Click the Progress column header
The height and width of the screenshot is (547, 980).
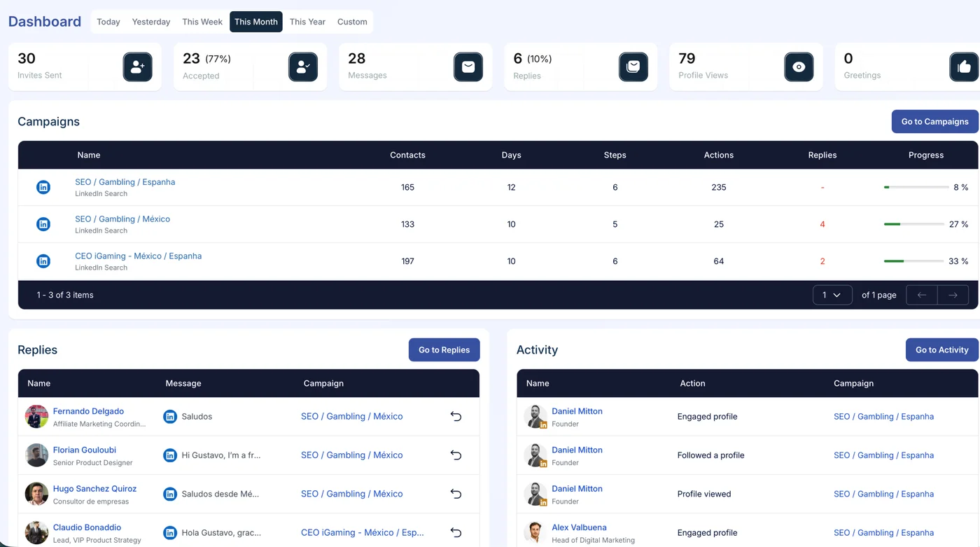click(926, 155)
